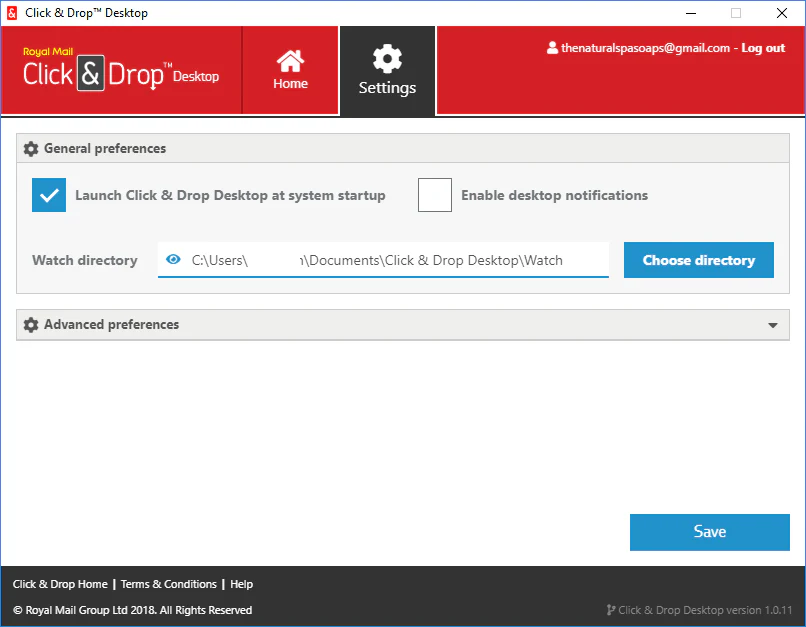The width and height of the screenshot is (806, 627).
Task: Toggle the eye icon in Watch directory field
Action: pos(173,260)
